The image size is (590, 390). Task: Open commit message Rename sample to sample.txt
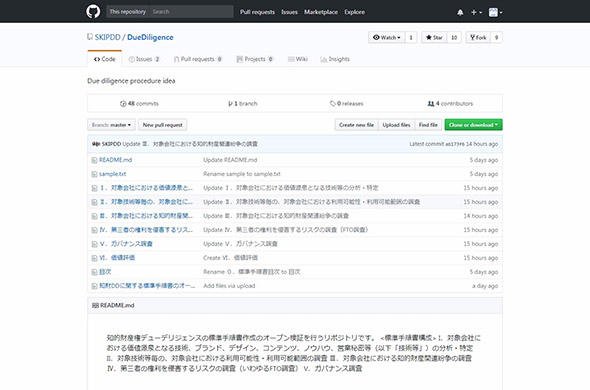(x=242, y=174)
